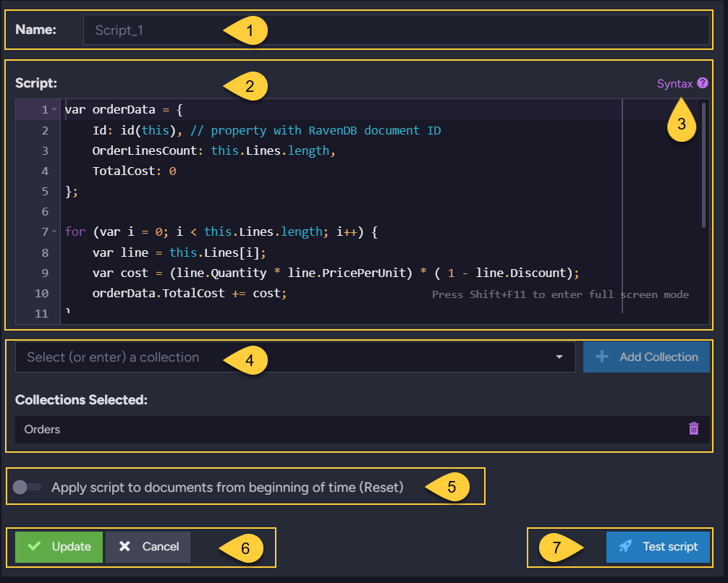728x583 pixels.
Task: Delete the Orders collection with trash icon
Action: coord(694,428)
